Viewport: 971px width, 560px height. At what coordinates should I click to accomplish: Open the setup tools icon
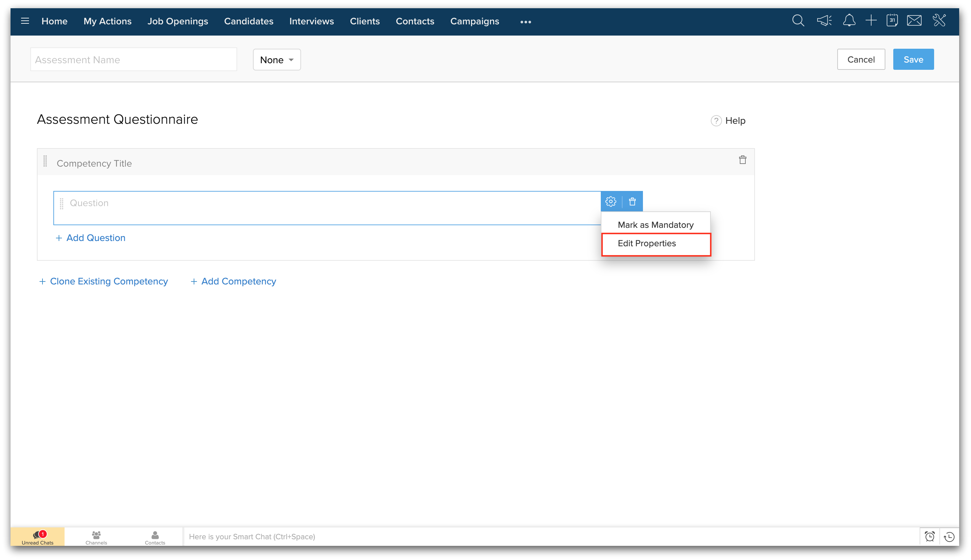[x=939, y=21]
